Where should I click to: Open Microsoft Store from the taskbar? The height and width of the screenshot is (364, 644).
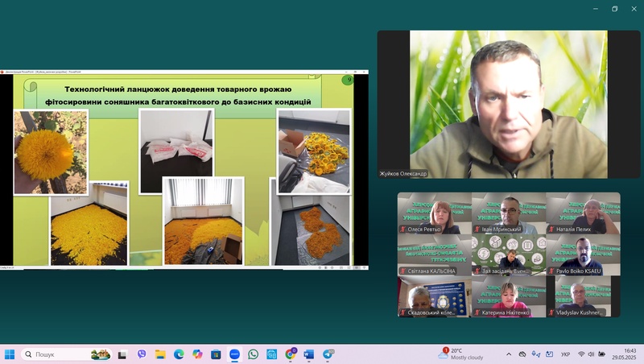coord(216,354)
